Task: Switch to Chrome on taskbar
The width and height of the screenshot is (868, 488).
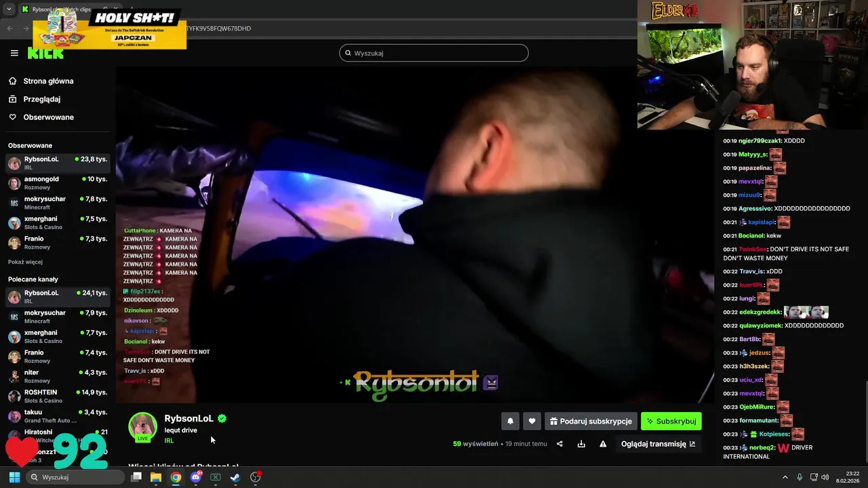Action: (176, 477)
